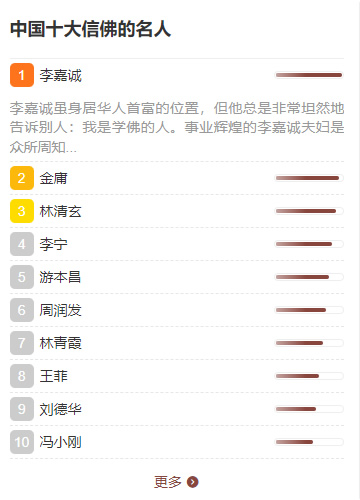The width and height of the screenshot is (360, 500).
Task: Select 李宁 from the list
Action: click(53, 244)
